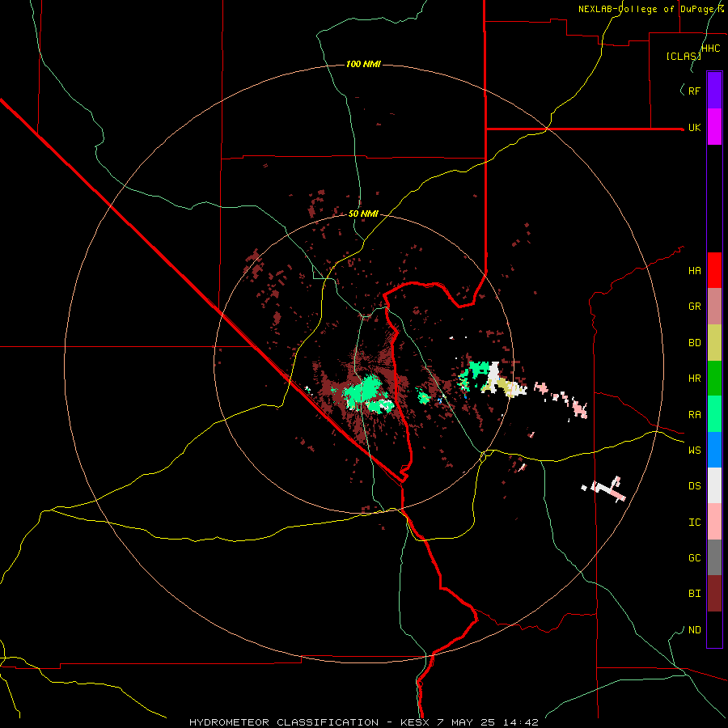Screen dimensions: 728x728
Task: Click the RA legend label
Action: [695, 415]
